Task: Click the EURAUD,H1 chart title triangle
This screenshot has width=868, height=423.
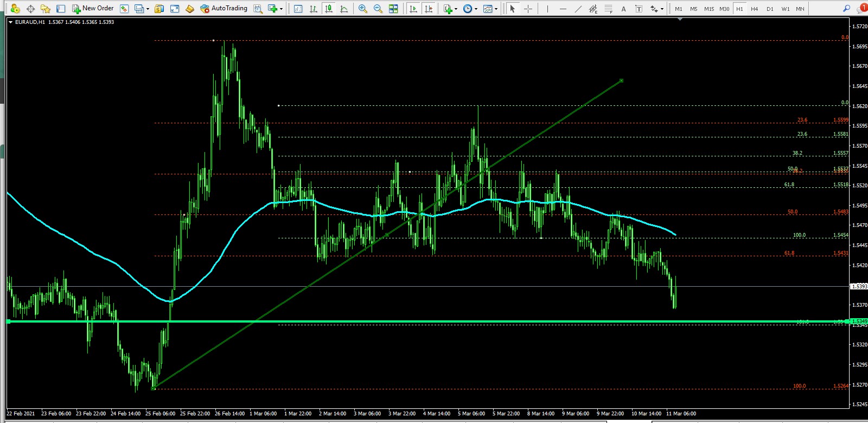Action: click(x=10, y=22)
